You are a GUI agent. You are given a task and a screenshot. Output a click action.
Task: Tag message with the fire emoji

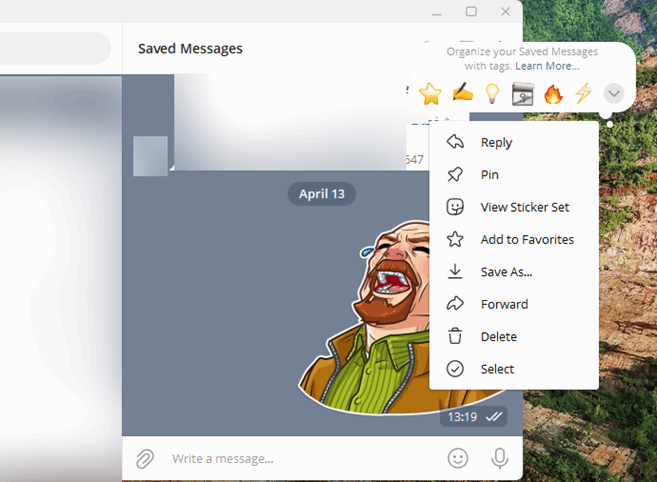pyautogui.click(x=553, y=93)
